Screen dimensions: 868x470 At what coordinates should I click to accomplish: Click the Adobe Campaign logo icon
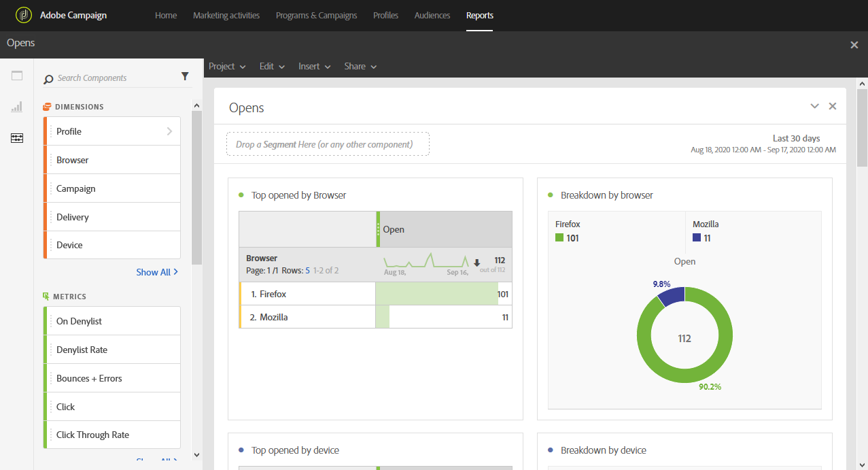tap(24, 15)
